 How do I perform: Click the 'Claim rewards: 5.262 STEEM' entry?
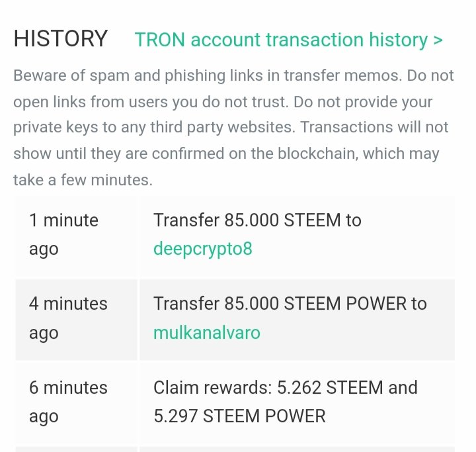[285, 386]
